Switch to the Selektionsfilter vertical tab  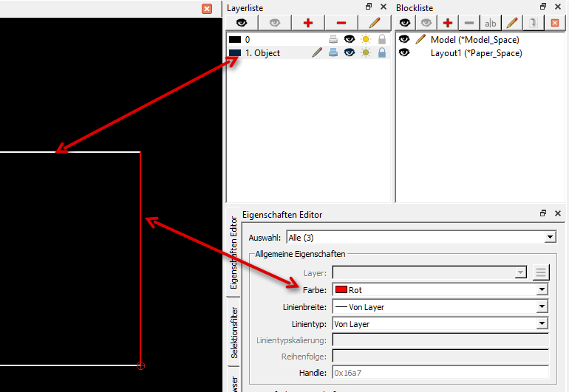tap(234, 332)
